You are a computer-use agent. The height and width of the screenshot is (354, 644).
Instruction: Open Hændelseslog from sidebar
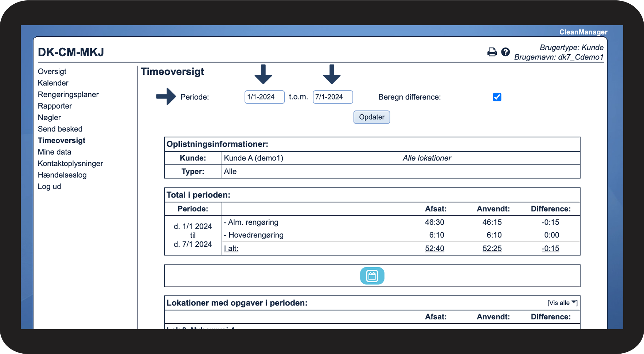point(62,175)
